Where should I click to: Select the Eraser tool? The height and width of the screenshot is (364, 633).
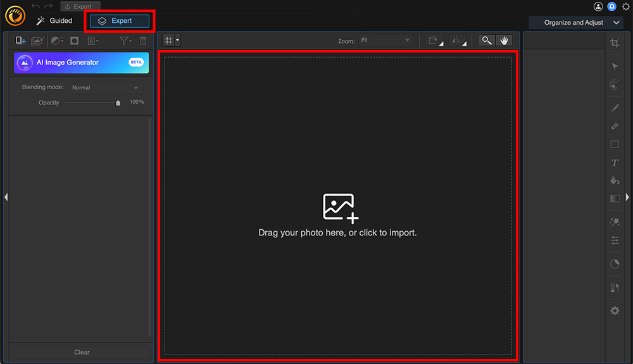pos(615,127)
